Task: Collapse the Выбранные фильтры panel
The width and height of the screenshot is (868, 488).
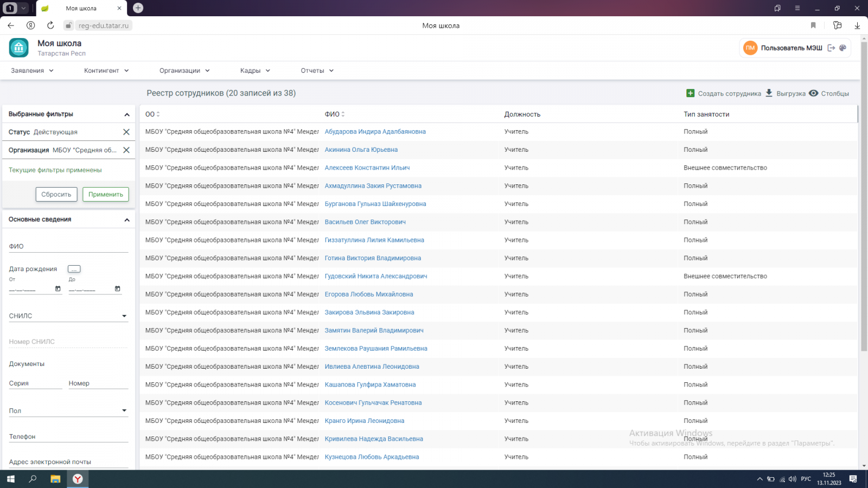Action: point(127,114)
